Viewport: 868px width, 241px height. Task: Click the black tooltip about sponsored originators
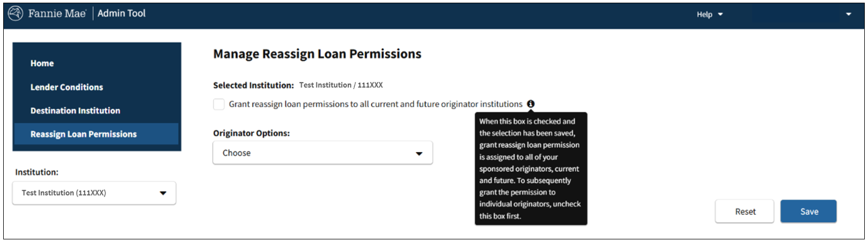(530, 169)
